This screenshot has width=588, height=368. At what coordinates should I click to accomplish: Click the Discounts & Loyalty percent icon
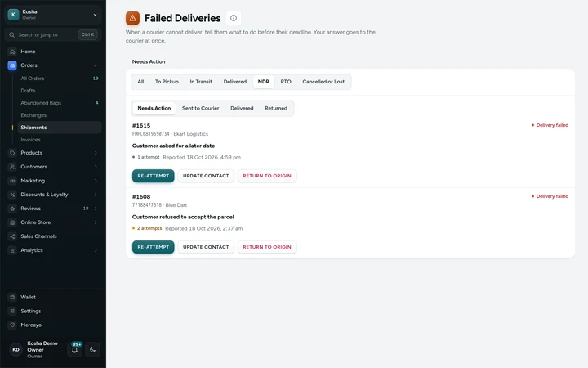click(12, 195)
